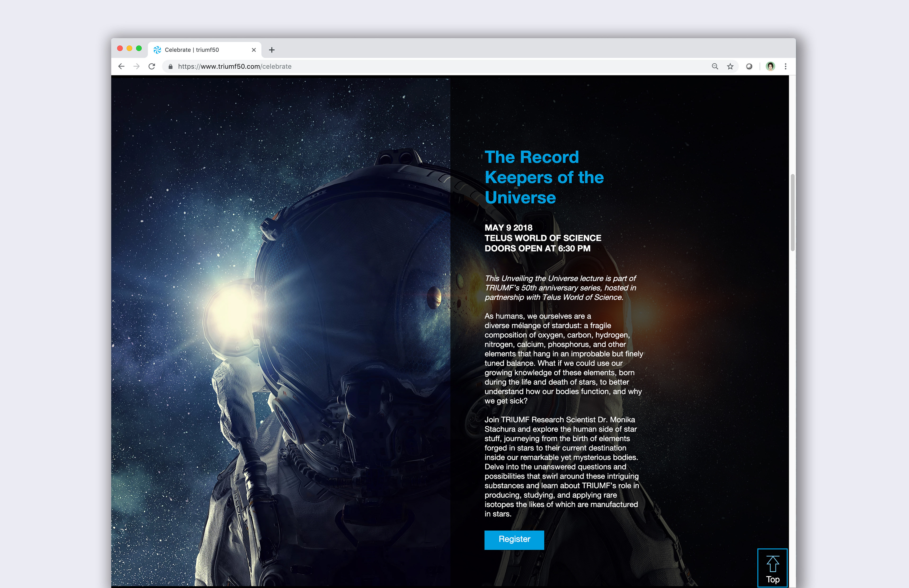Click the zoom magnifier icon in address bar
909x588 pixels.
715,66
